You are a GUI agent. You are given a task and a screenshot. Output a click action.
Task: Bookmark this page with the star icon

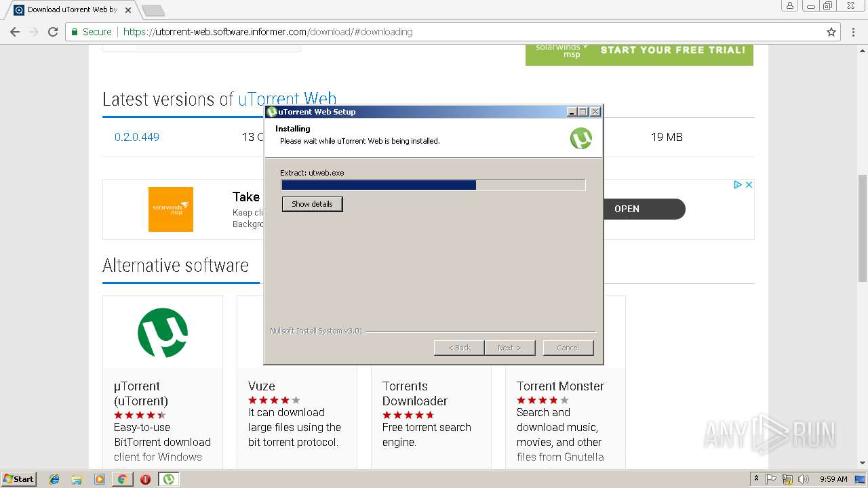(x=831, y=32)
